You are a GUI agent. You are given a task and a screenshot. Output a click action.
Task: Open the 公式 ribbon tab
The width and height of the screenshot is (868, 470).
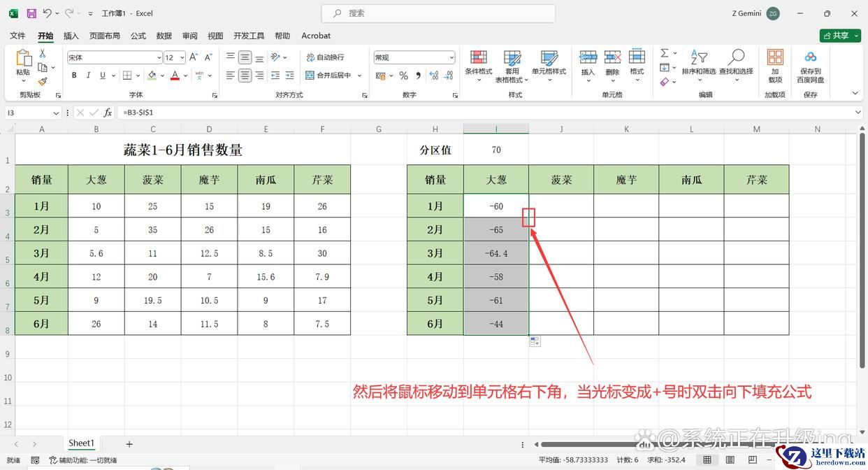click(138, 36)
